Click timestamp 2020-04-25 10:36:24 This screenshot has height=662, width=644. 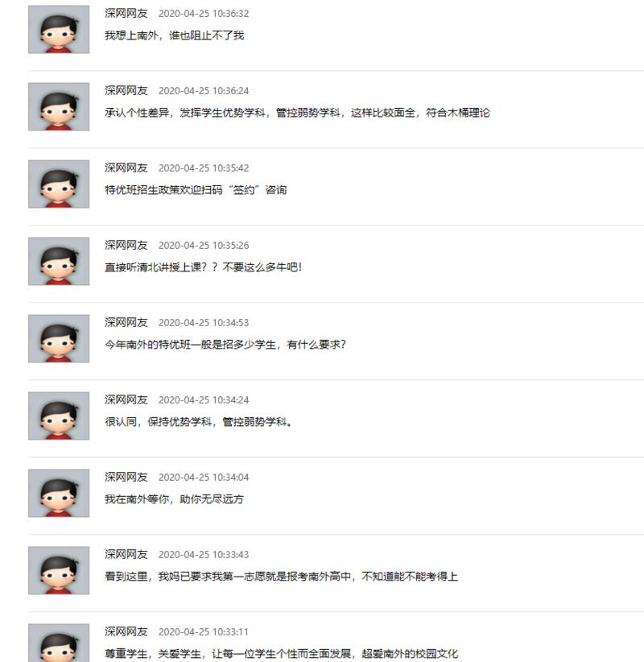pyautogui.click(x=204, y=91)
